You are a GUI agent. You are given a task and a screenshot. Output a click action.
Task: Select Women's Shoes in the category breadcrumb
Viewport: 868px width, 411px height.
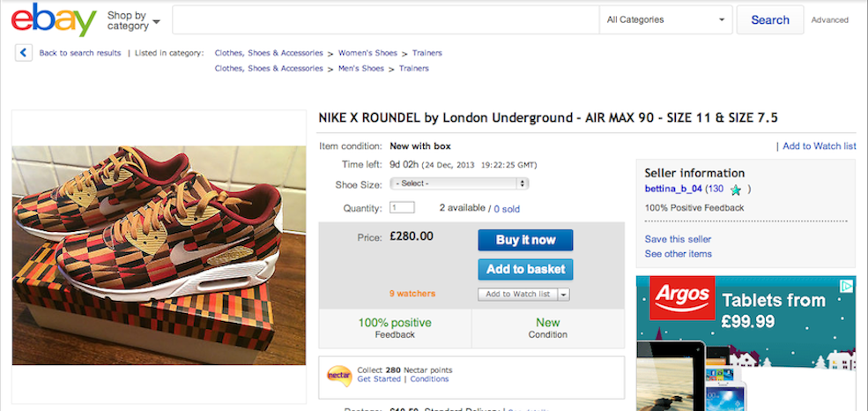pyautogui.click(x=367, y=53)
